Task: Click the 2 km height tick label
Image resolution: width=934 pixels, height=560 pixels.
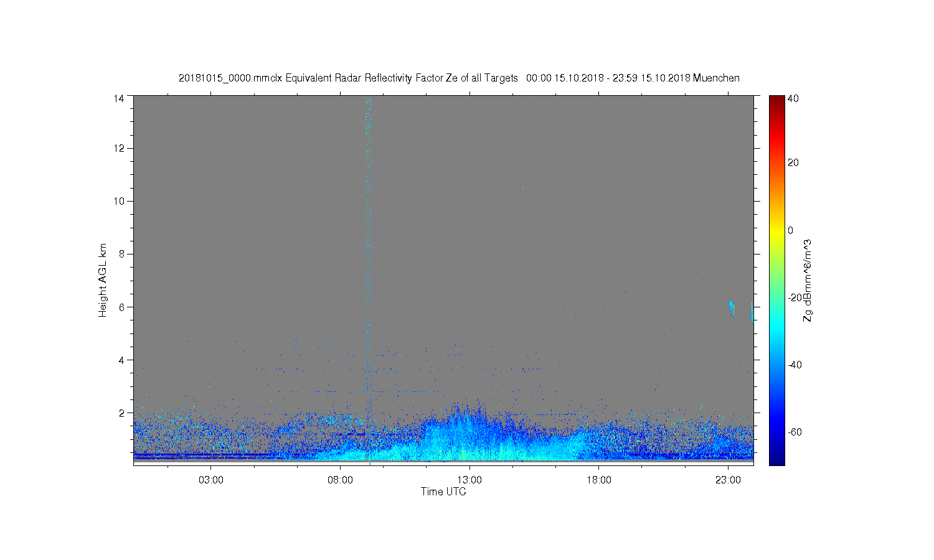Action: click(121, 413)
